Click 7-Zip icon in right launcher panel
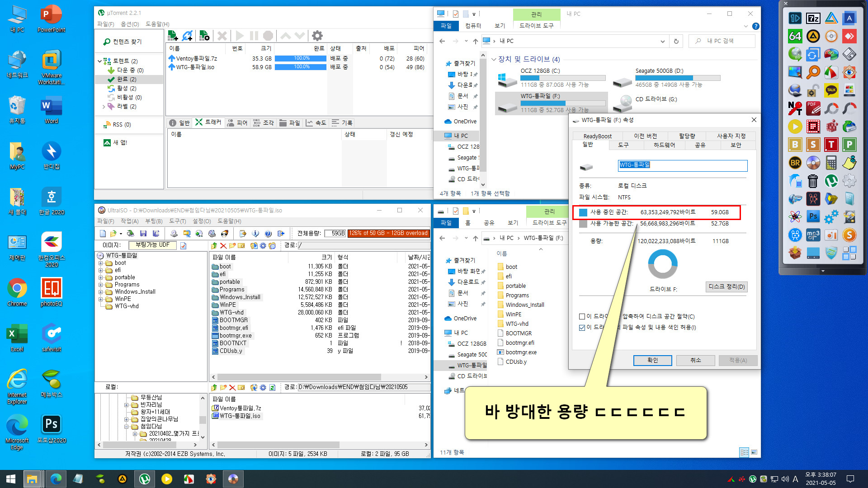Viewport: 868px width, 488px height. 813,18
